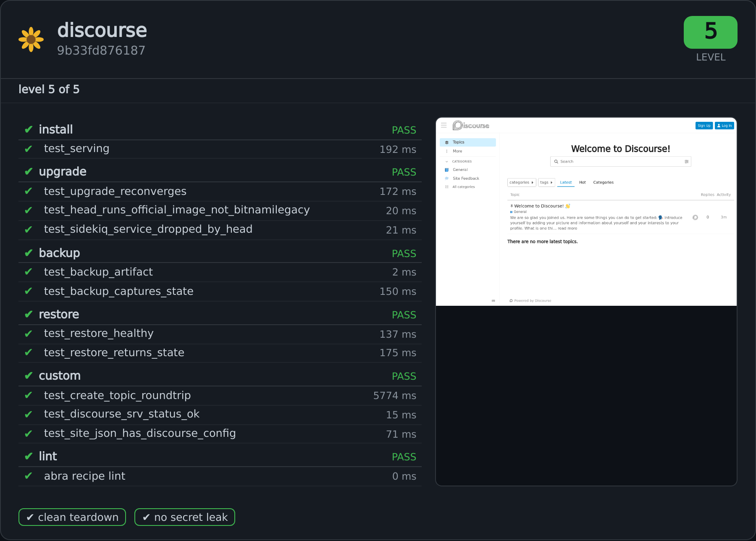
Task: Click the General category icon in sidebar
Action: click(447, 170)
